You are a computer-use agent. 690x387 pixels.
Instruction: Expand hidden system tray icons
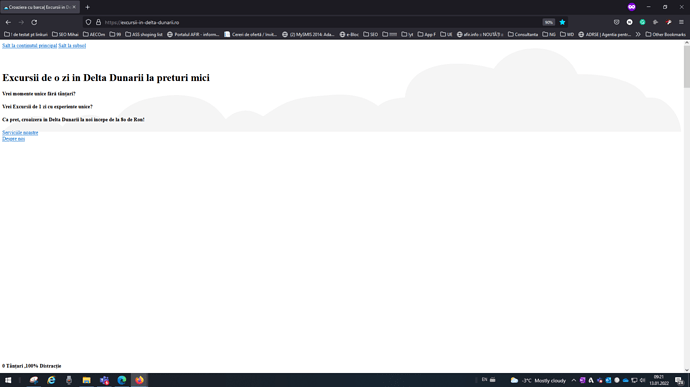point(574,380)
